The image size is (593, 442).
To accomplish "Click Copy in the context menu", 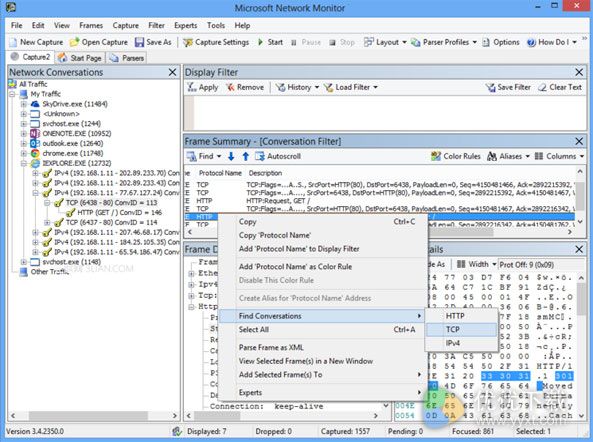I will pyautogui.click(x=323, y=222).
